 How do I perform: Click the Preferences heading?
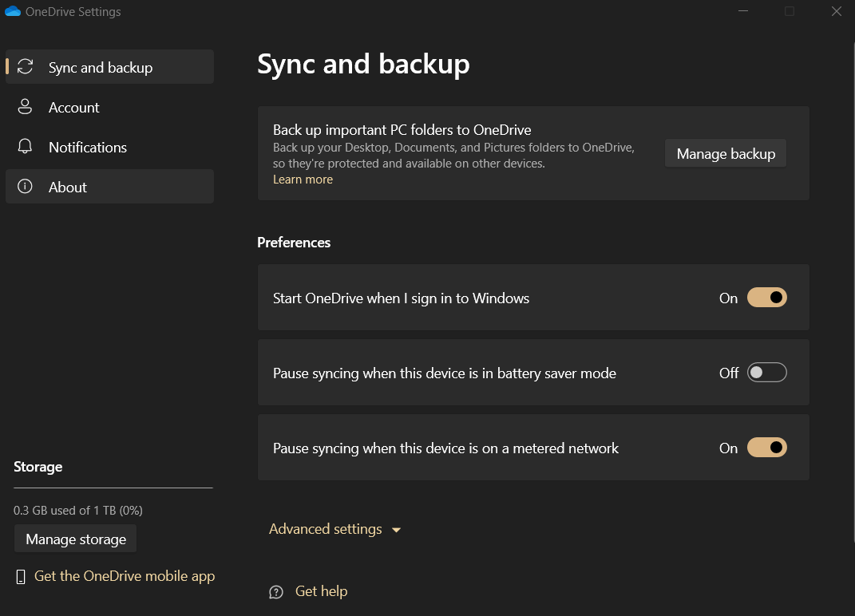[x=294, y=242]
